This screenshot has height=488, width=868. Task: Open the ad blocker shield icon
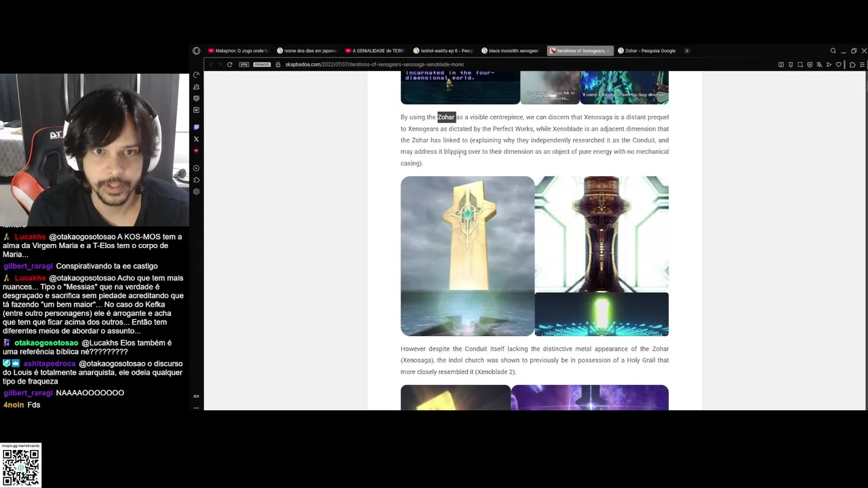[810, 64]
